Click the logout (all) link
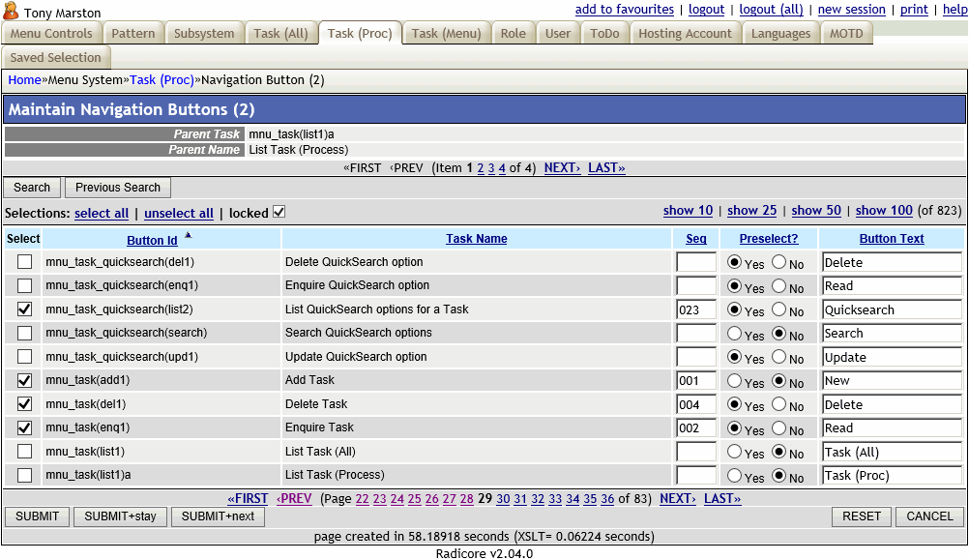Viewport: 969px width, 560px height. [771, 9]
